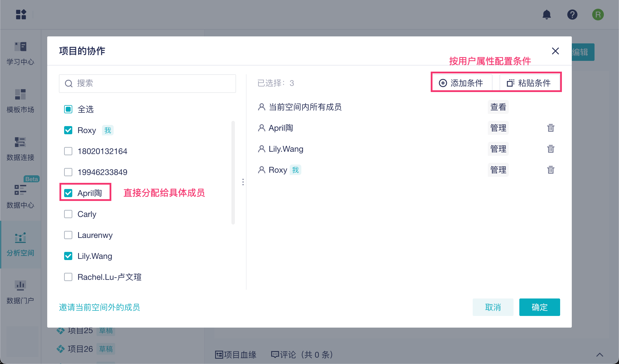Click the green R user avatar
Viewport: 619px width, 364px height.
coord(598,15)
